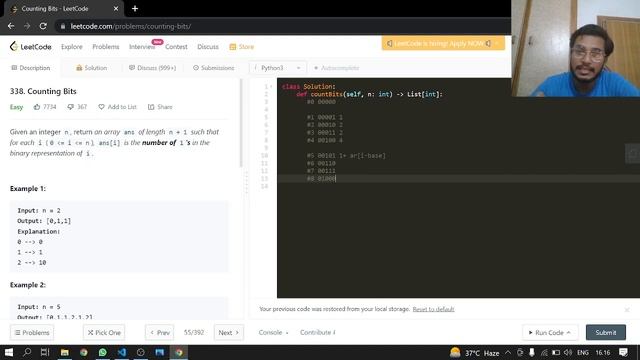Go to the Next problem

(x=229, y=333)
